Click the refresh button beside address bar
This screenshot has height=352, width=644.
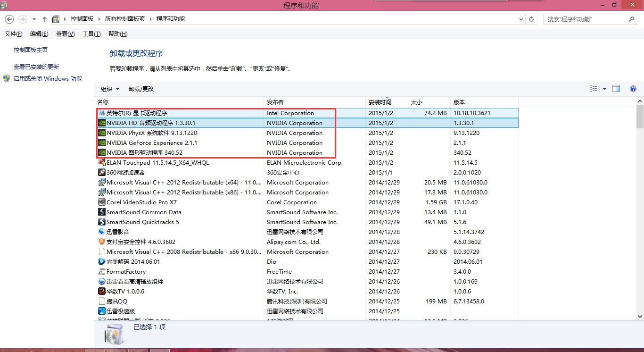(x=532, y=19)
